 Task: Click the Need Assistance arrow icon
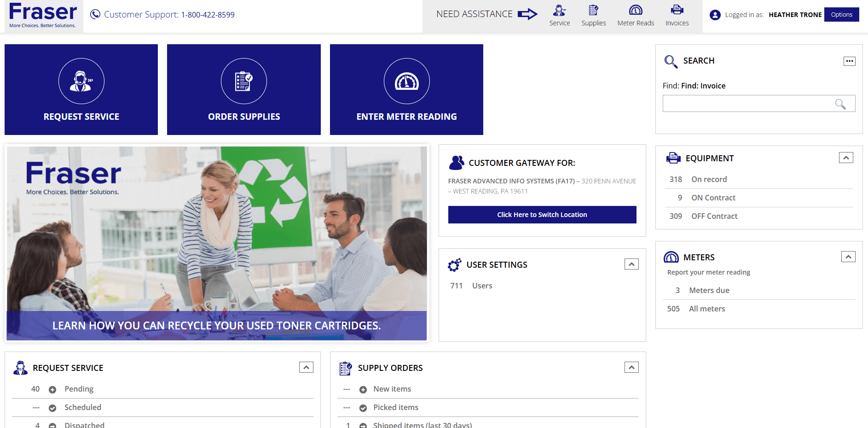pyautogui.click(x=527, y=14)
